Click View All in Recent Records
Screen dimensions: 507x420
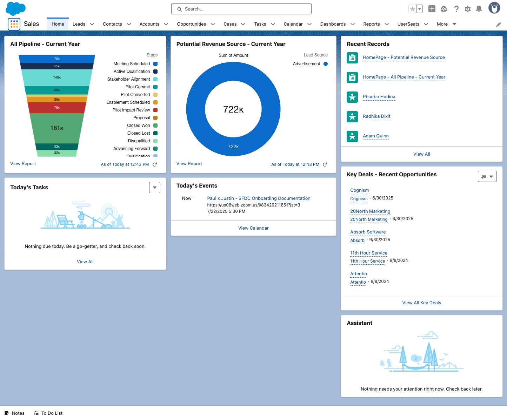[x=422, y=154]
